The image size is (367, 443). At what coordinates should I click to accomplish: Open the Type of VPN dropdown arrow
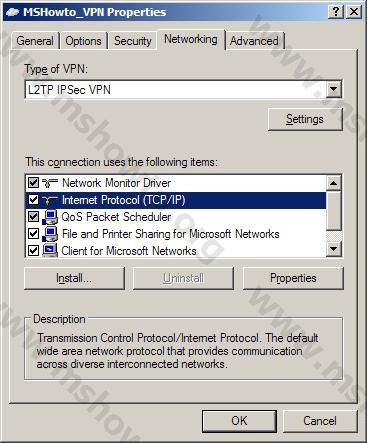click(334, 89)
